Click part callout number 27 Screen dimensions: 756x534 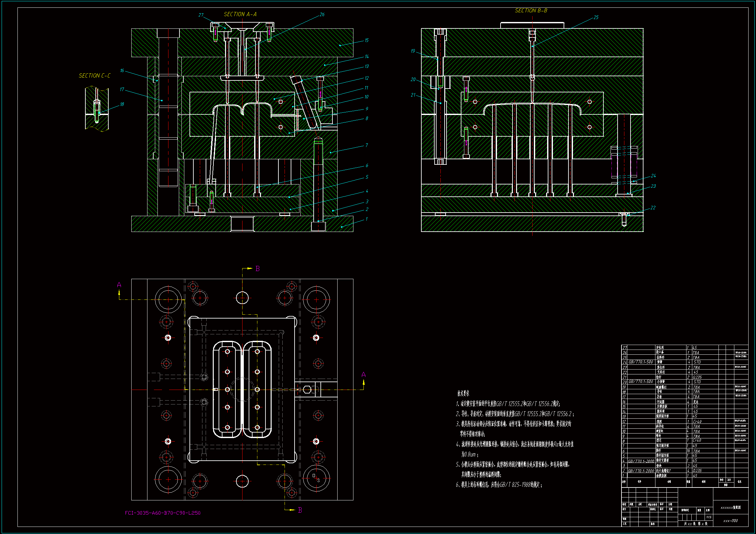coord(201,15)
